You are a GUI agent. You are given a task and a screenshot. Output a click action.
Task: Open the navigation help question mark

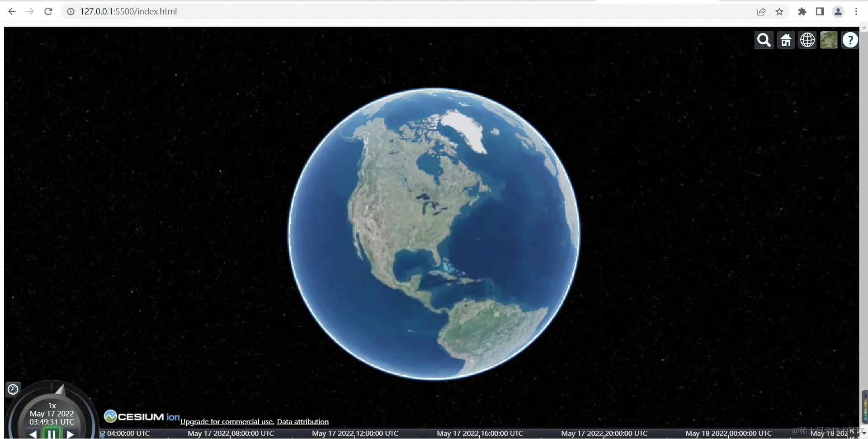point(850,40)
